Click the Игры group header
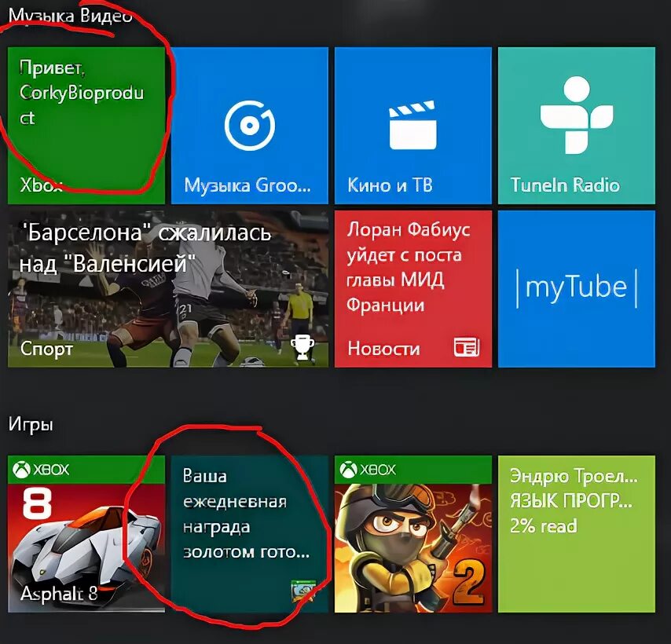Image resolution: width=671 pixels, height=644 pixels. [x=31, y=425]
